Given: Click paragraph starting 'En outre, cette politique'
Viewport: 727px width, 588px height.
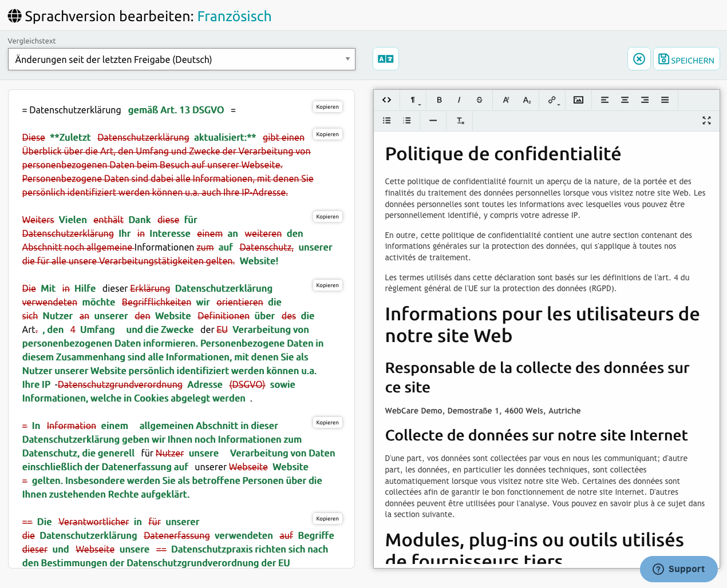Looking at the screenshot, I should pyautogui.click(x=539, y=246).
